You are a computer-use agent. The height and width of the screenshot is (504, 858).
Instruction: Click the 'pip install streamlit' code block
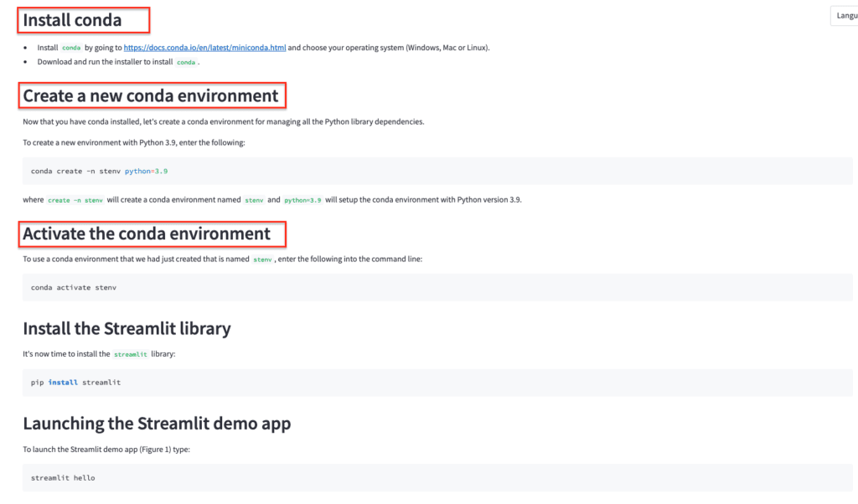[x=437, y=383]
